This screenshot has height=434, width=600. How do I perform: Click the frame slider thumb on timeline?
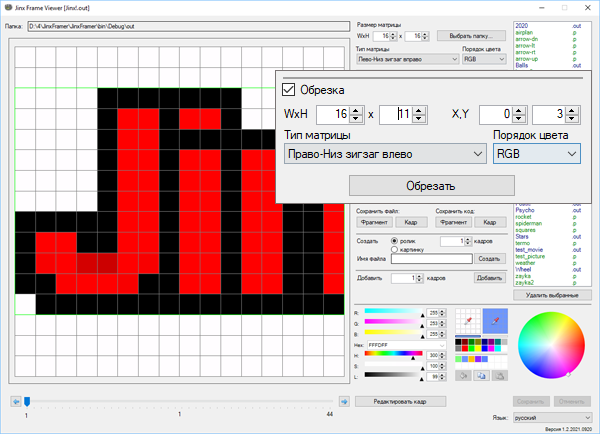pos(27,401)
